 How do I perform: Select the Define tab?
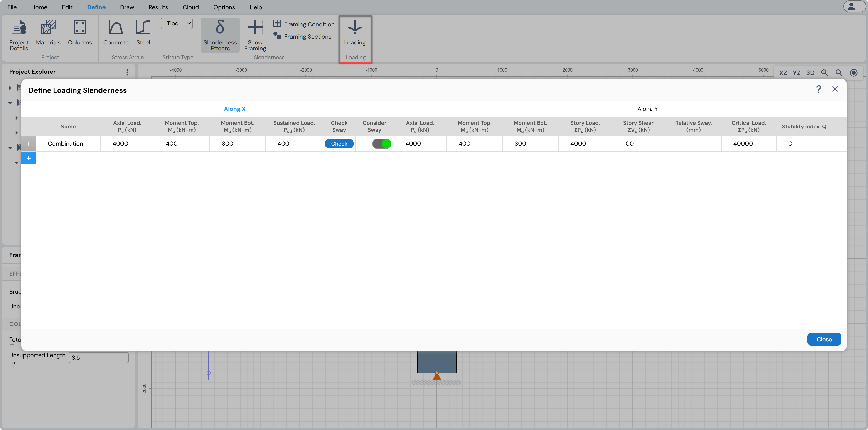click(x=96, y=7)
